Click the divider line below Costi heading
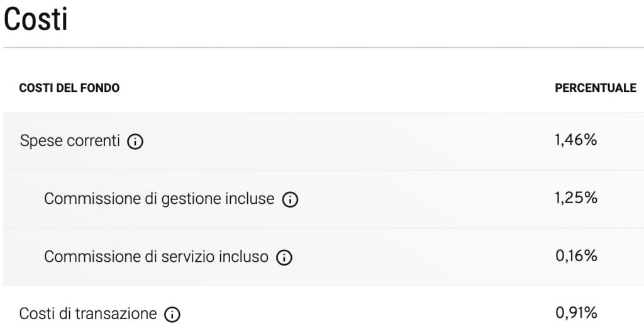The width and height of the screenshot is (644, 336). tap(322, 47)
